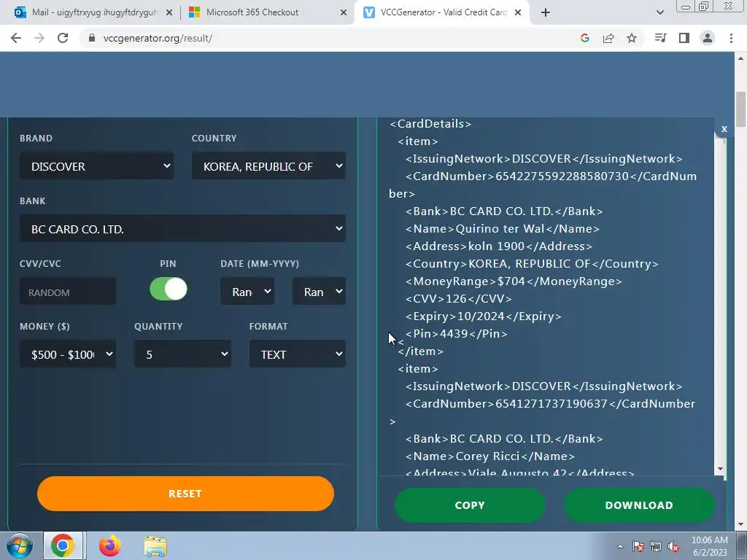
Task: Toggle the PIN switch
Action: 169,289
